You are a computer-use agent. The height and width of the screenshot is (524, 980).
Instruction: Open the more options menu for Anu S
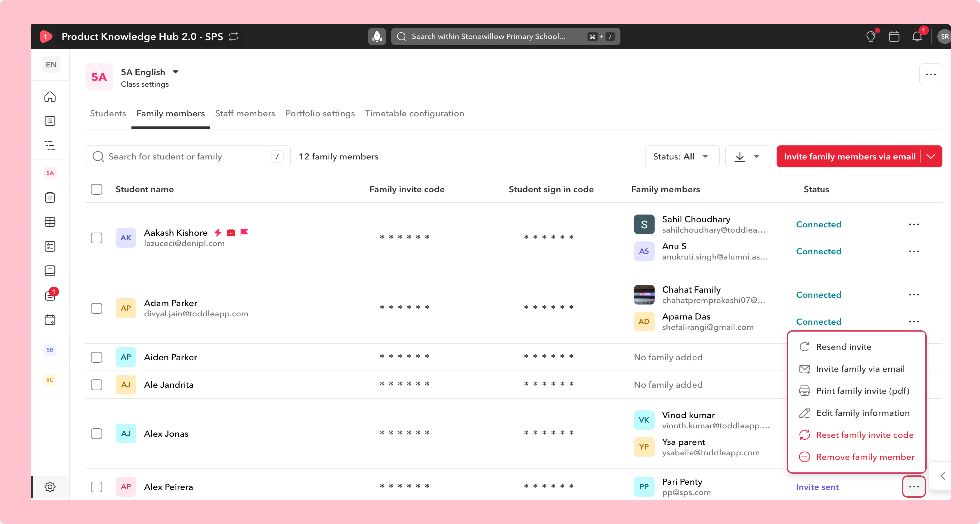[x=914, y=251]
